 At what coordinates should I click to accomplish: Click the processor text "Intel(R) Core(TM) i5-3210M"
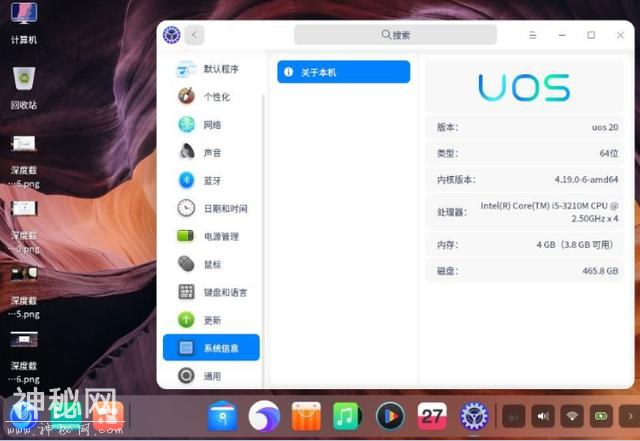click(535, 206)
